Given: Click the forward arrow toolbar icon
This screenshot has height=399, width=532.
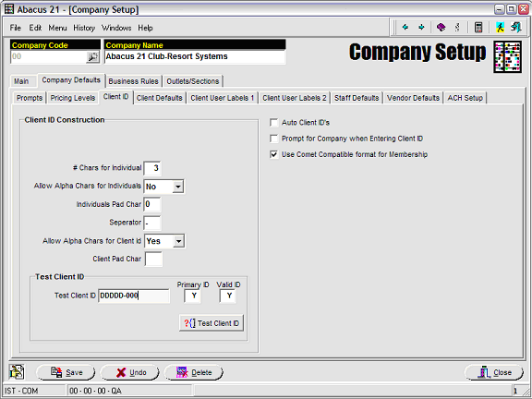Looking at the screenshot, I should [x=421, y=27].
